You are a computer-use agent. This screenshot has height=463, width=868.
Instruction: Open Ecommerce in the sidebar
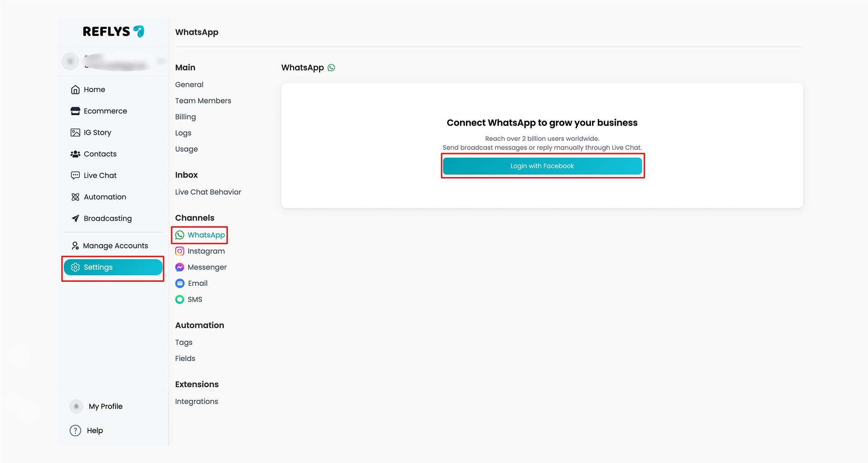pos(105,111)
